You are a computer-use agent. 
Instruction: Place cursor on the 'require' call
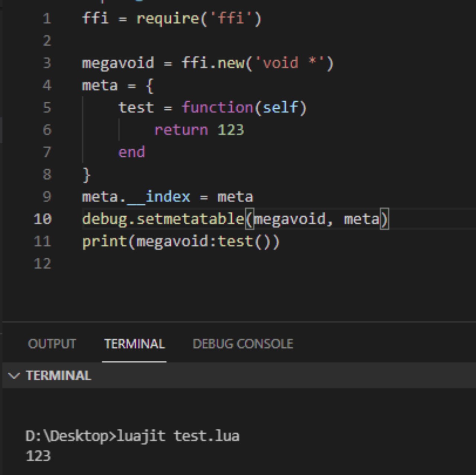[x=168, y=19]
